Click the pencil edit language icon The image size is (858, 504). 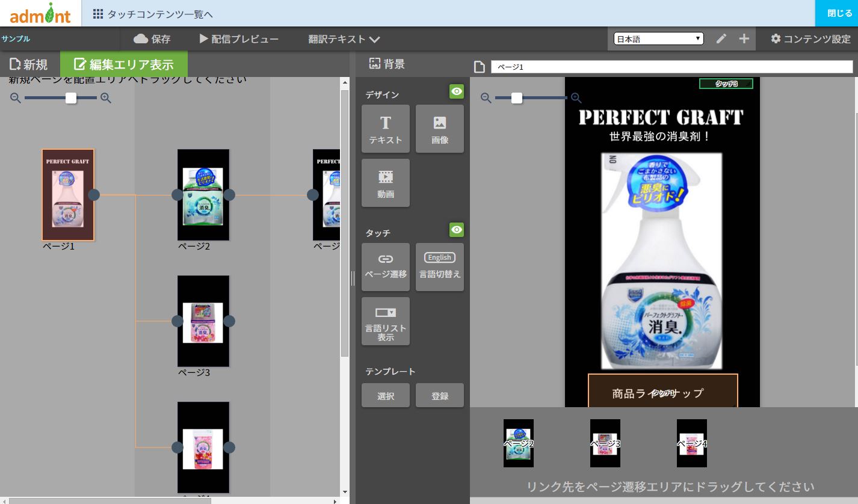coord(721,38)
